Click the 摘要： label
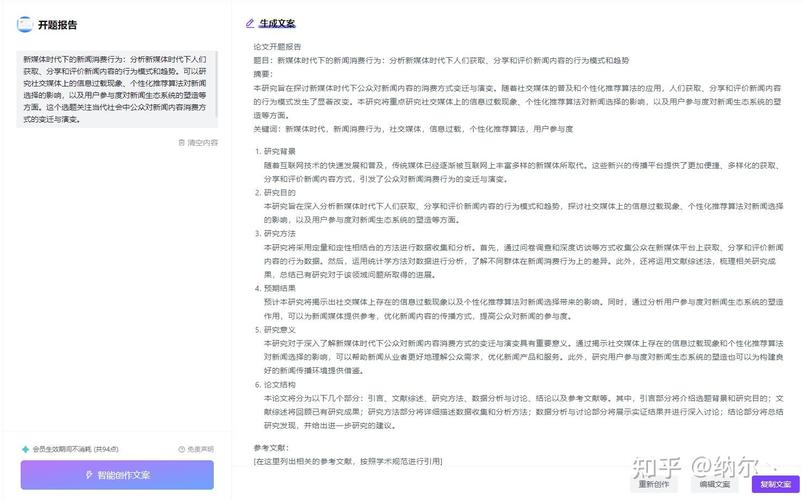803x500 pixels. click(262, 74)
